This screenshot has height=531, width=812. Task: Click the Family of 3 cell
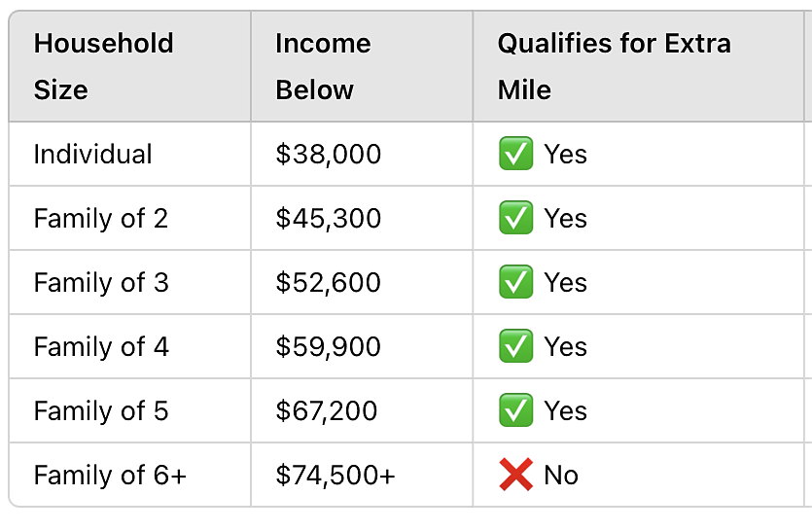[130, 282]
